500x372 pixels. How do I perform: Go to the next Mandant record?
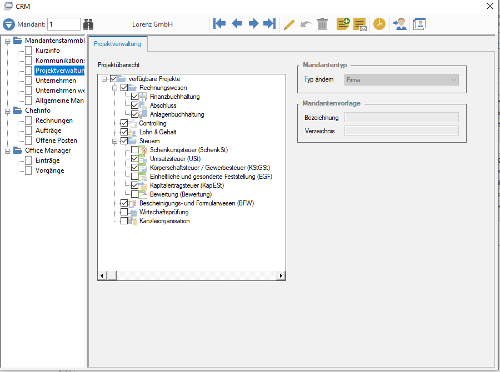point(253,24)
